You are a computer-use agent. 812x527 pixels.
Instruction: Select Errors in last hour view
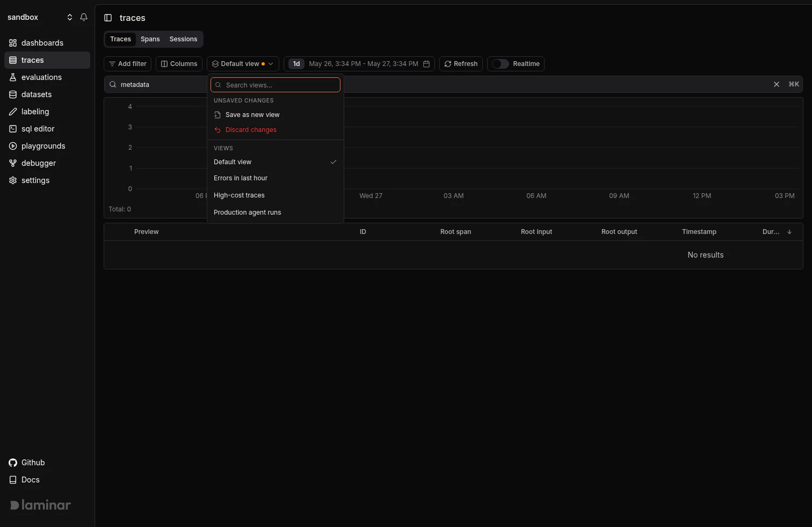click(275, 178)
